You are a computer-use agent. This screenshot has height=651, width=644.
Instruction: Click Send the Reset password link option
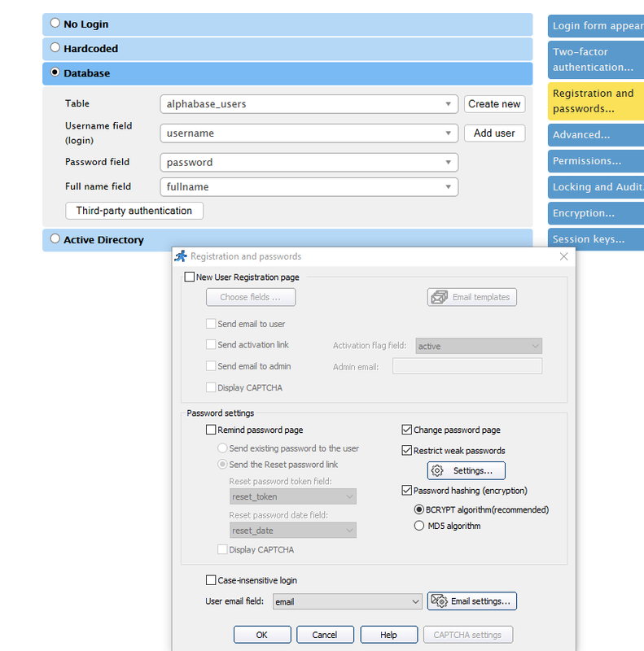point(223,464)
